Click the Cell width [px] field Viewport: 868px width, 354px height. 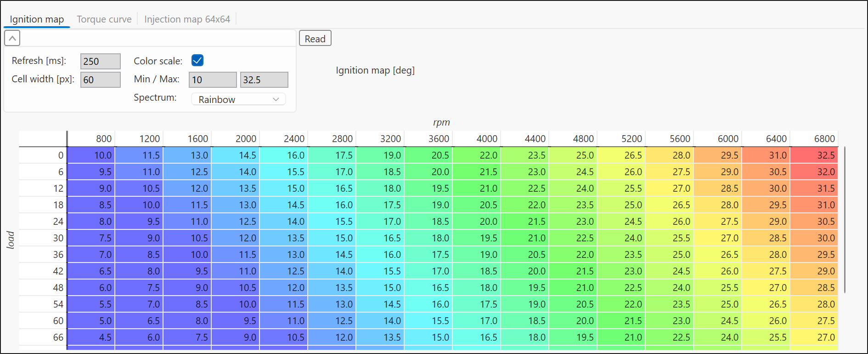(x=101, y=80)
